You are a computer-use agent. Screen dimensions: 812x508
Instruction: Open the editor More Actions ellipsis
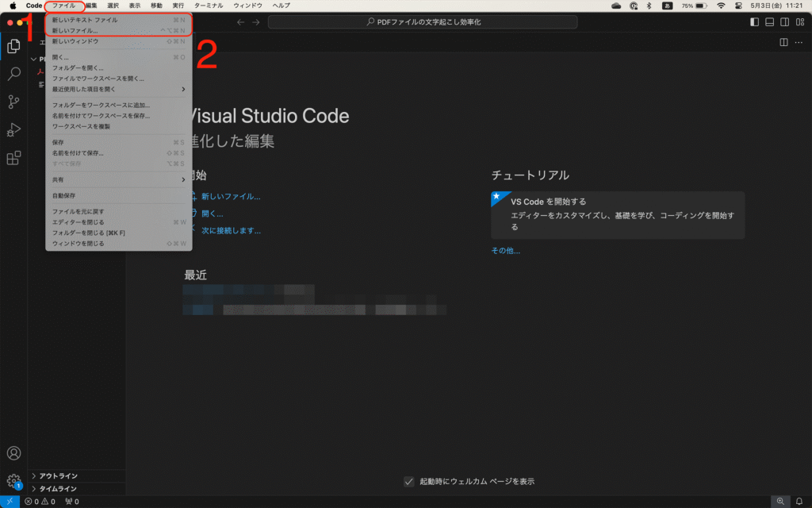pyautogui.click(x=799, y=43)
